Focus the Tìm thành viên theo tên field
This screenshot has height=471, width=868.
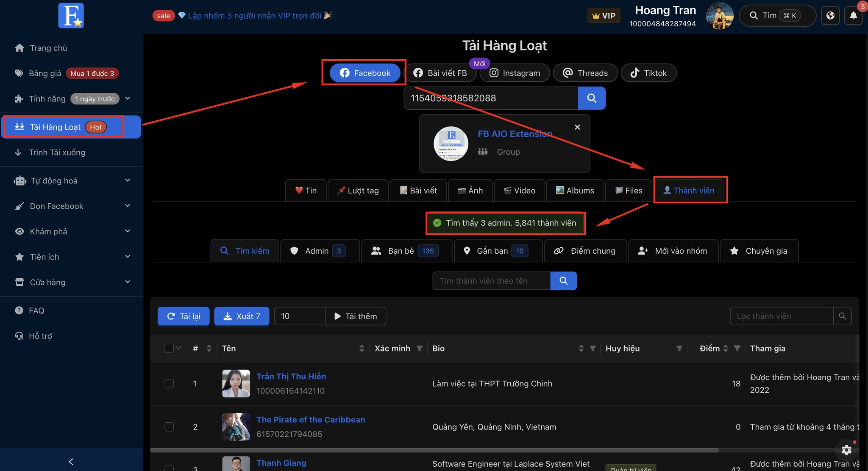(x=491, y=281)
